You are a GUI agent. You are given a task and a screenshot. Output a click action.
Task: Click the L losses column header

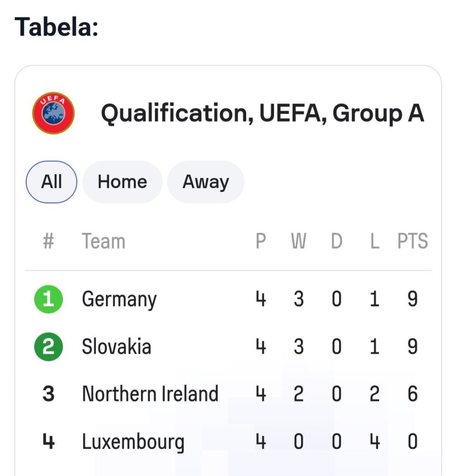pyautogui.click(x=375, y=242)
